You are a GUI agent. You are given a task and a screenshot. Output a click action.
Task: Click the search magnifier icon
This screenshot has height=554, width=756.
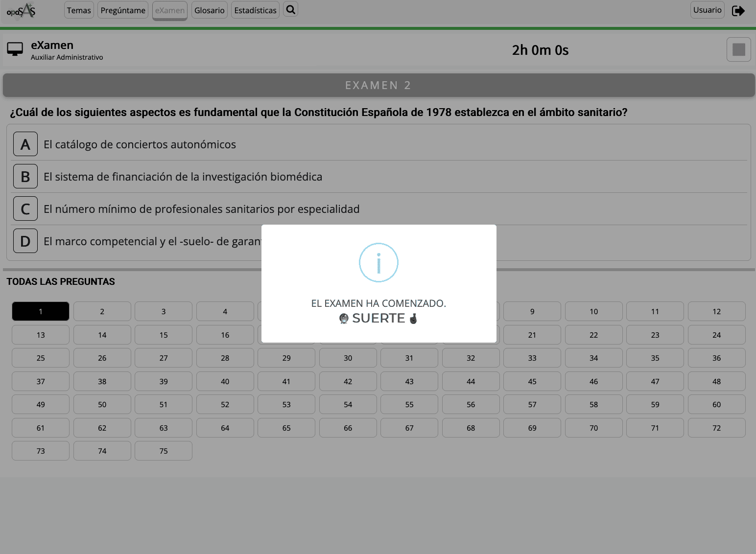290,10
